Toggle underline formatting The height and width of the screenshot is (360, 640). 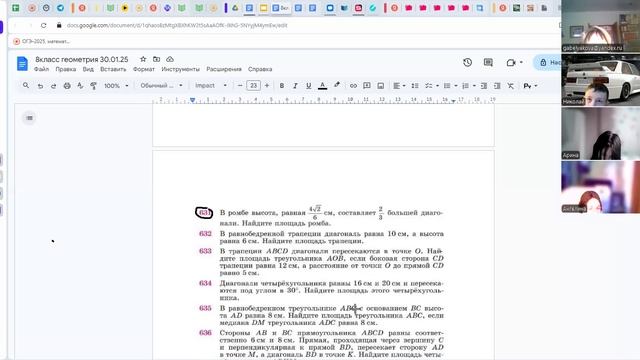309,86
